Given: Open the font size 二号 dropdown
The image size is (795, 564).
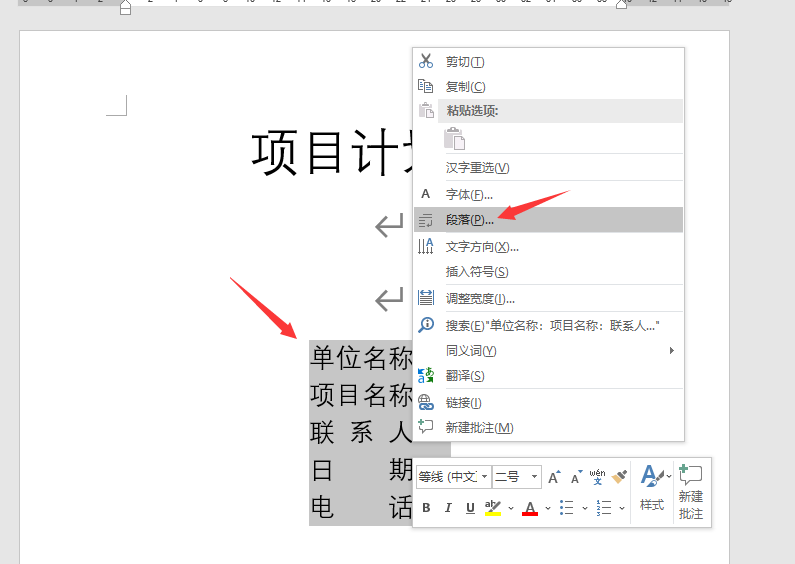Looking at the screenshot, I should coord(534,476).
